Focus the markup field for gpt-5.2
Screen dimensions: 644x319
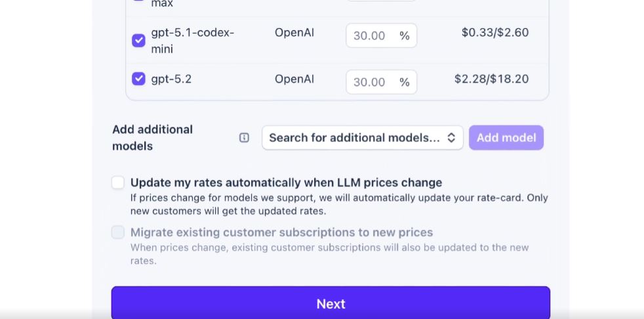point(370,82)
